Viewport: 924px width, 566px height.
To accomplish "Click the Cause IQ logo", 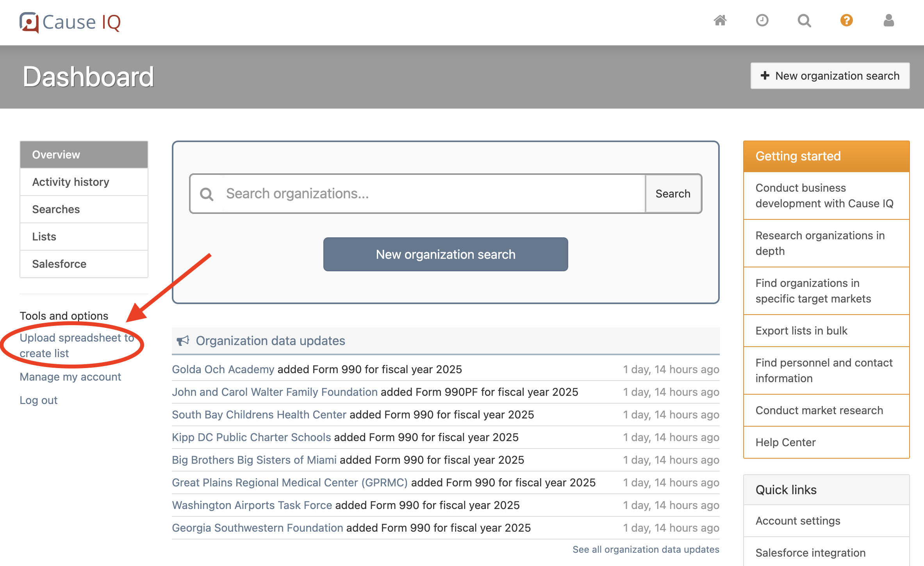I will coord(70,22).
